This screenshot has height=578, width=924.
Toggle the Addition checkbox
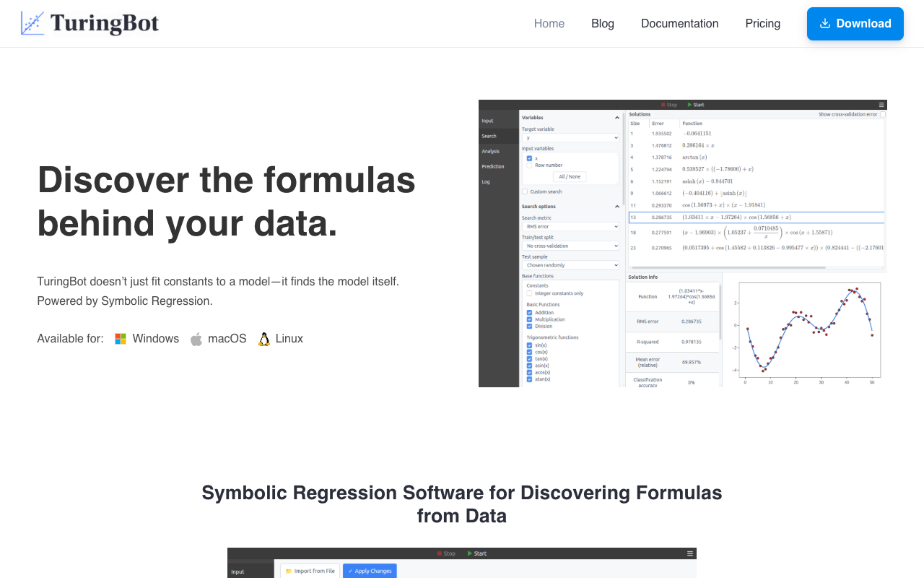[529, 313]
